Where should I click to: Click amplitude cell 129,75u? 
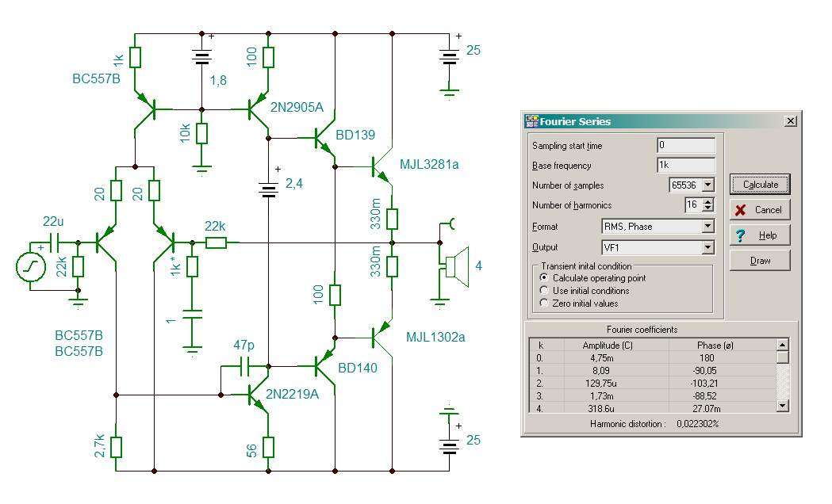point(600,384)
